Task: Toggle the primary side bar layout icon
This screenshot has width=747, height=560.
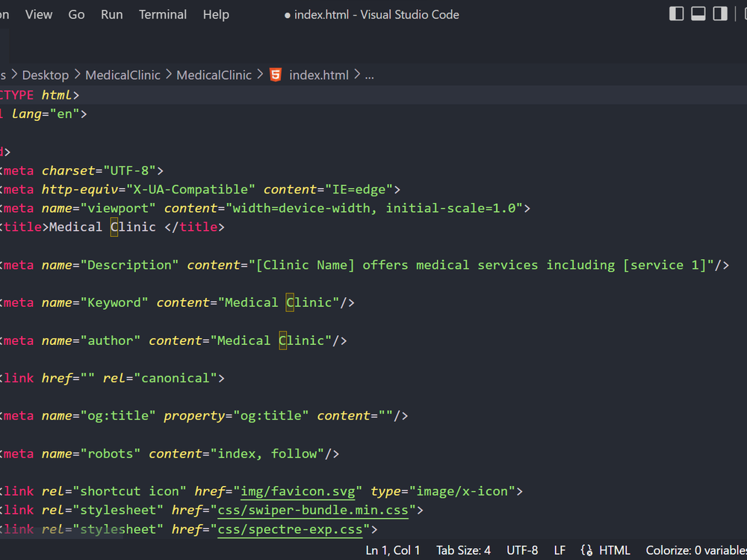Action: pos(677,14)
